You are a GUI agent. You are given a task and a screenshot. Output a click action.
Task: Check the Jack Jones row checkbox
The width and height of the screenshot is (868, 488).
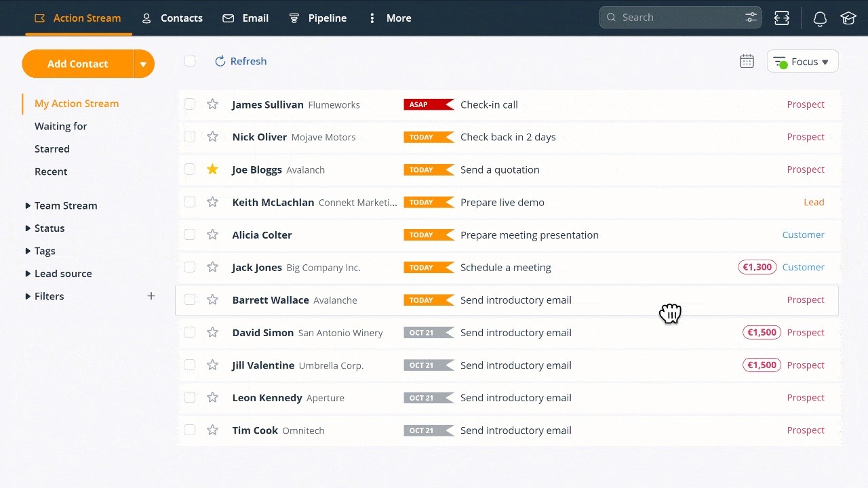click(190, 267)
